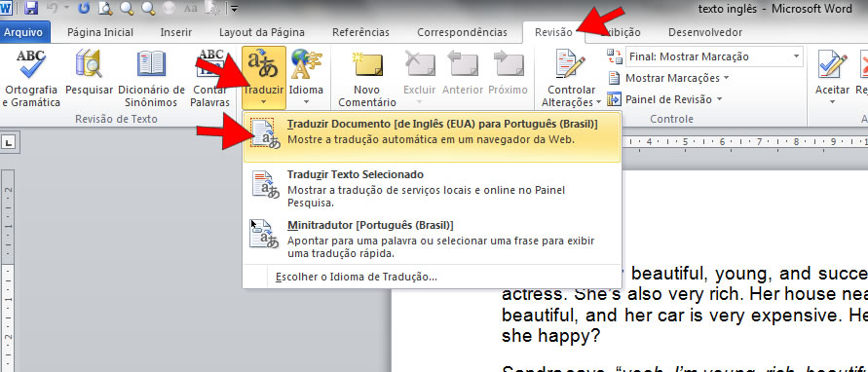Image resolution: width=868 pixels, height=372 pixels.
Task: Click the 'Revisão de Texto' group label
Action: tap(116, 119)
